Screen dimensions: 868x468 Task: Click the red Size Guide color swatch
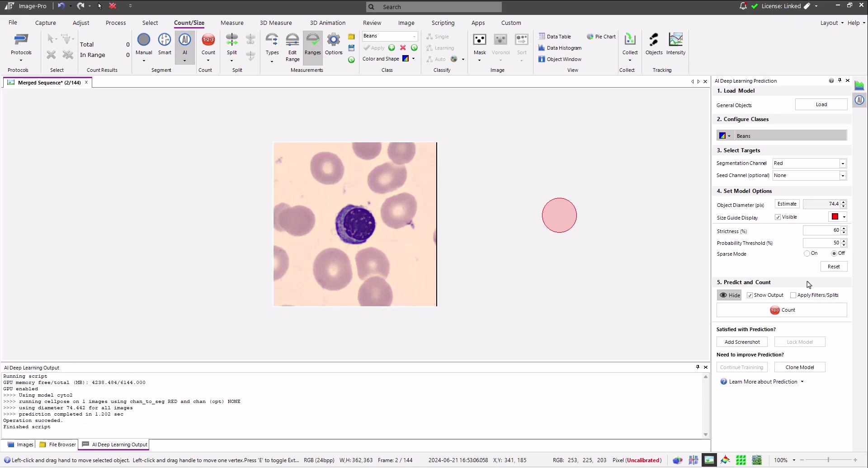click(x=835, y=217)
